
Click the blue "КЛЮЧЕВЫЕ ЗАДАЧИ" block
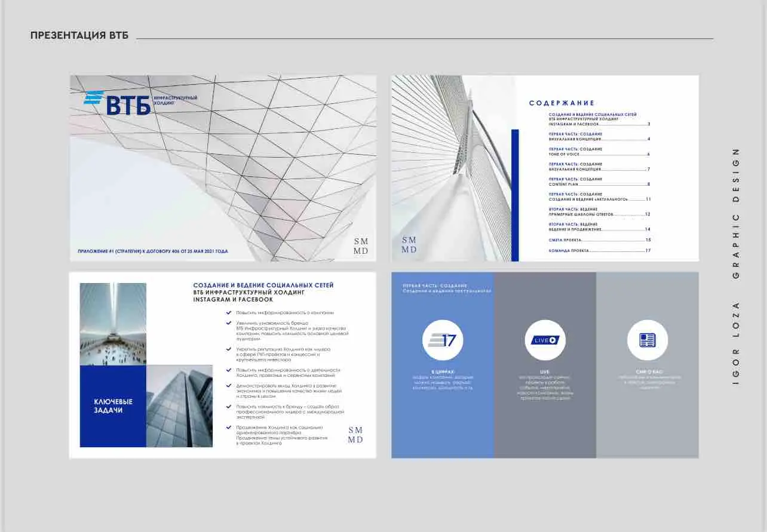[113, 406]
